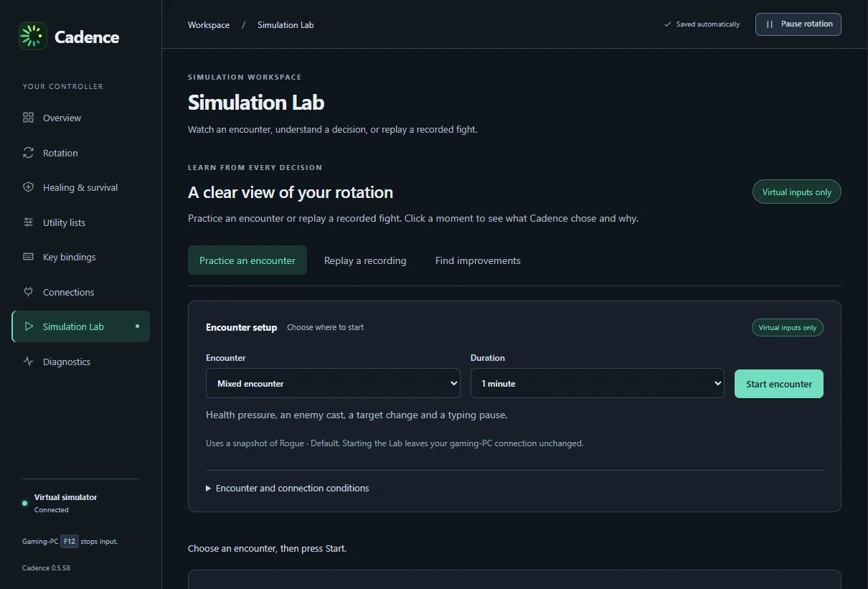Click the Utility lists sliders icon
This screenshot has height=589, width=868.
[x=29, y=222]
